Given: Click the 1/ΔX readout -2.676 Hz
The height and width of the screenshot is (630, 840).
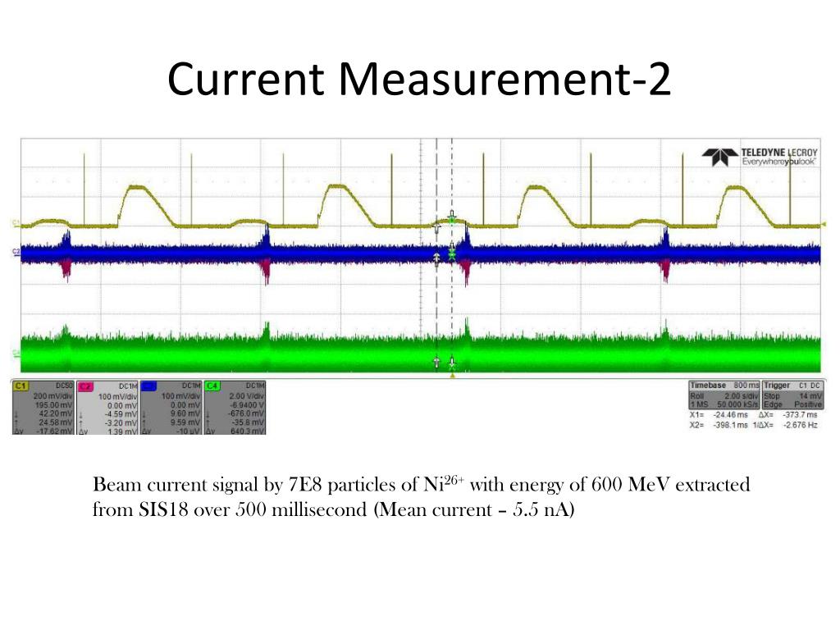Looking at the screenshot, I should click(x=801, y=426).
